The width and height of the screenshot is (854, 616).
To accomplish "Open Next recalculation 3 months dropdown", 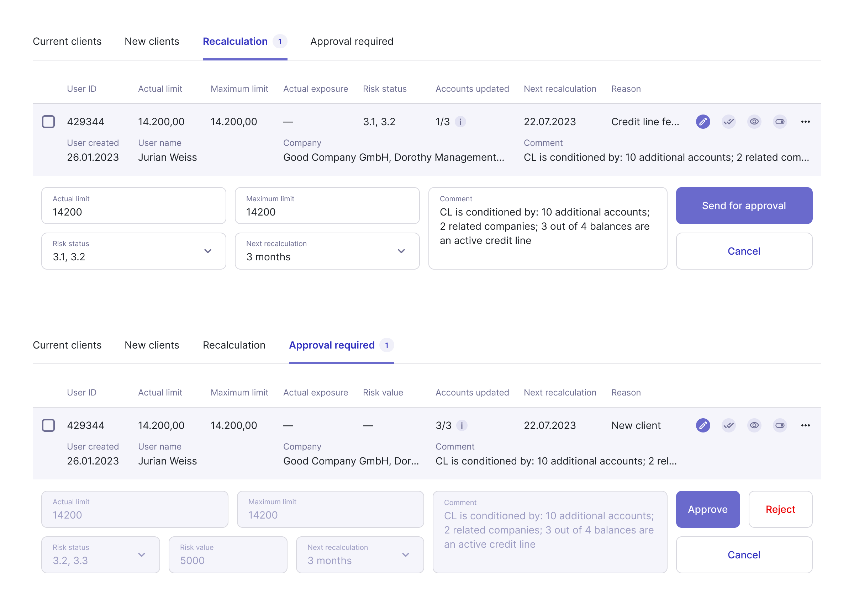I will (x=327, y=251).
